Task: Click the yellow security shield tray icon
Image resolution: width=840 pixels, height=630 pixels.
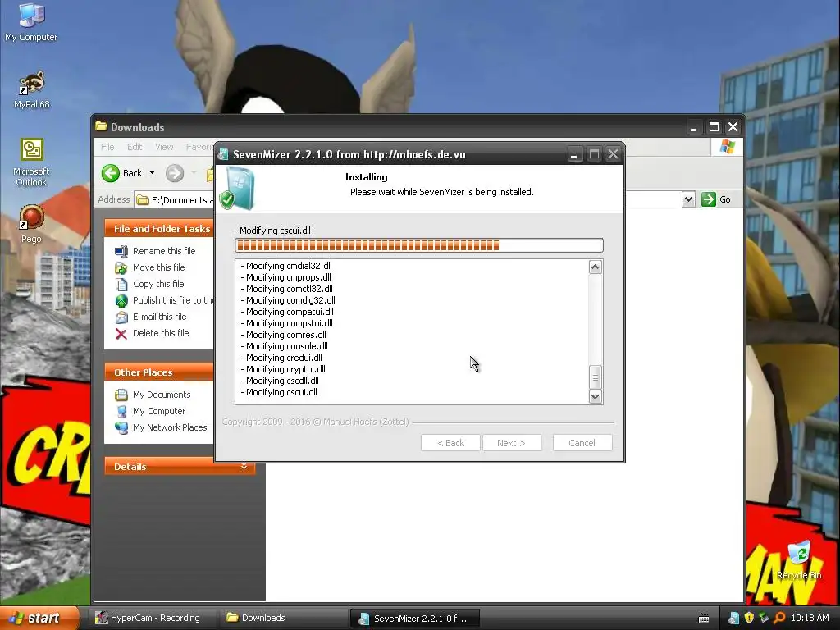Action: (749, 619)
